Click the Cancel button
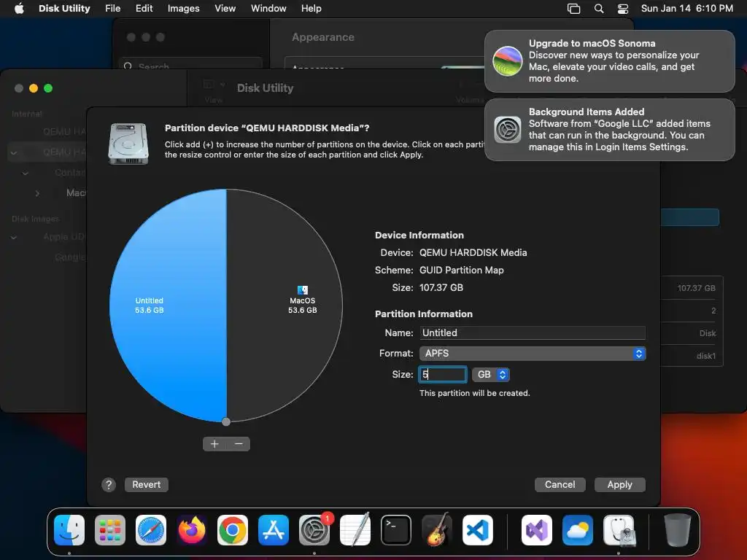 click(560, 485)
